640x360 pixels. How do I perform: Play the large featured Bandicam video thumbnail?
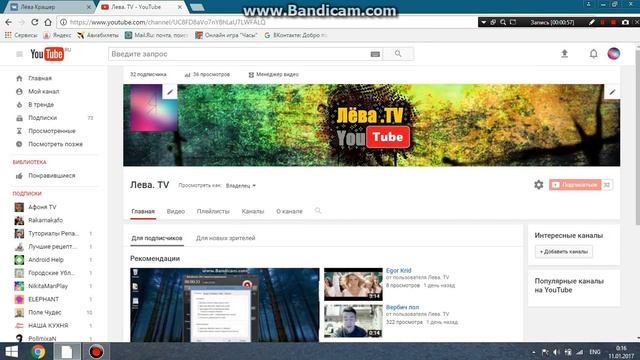click(224, 304)
